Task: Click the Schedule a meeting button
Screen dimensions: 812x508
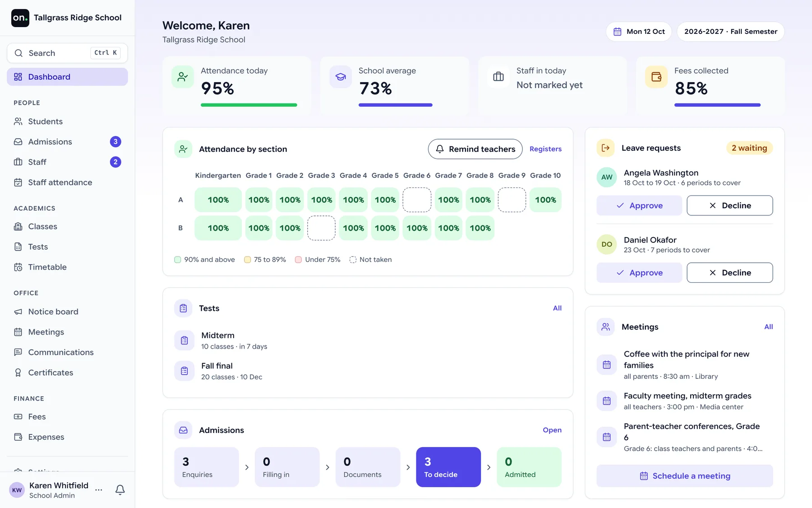Action: 685,476
